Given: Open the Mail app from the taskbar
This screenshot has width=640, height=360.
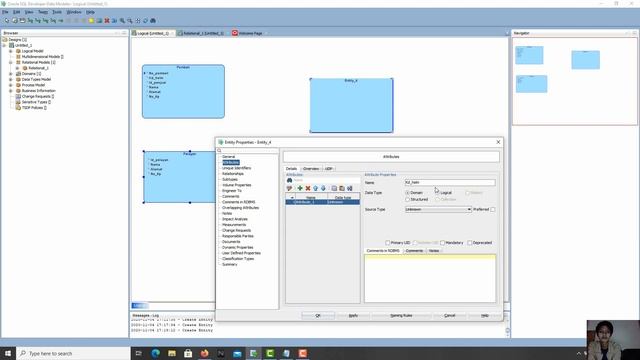Looking at the screenshot, I should coord(237,353).
